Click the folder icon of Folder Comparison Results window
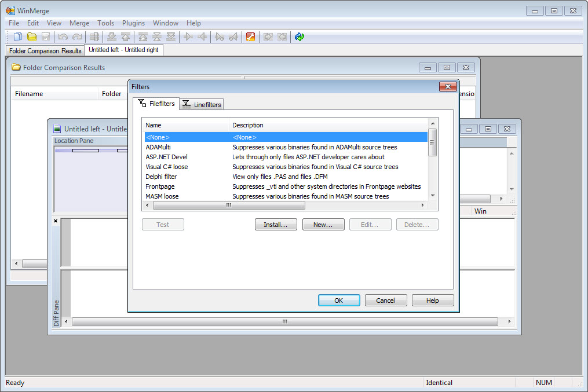This screenshot has width=588, height=392. pyautogui.click(x=16, y=67)
